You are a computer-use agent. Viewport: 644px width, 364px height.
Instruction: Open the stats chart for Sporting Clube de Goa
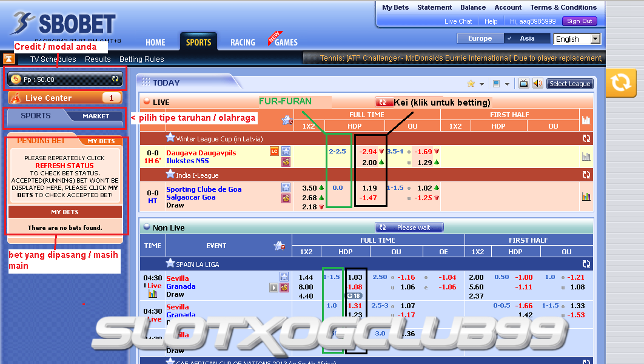tap(586, 197)
